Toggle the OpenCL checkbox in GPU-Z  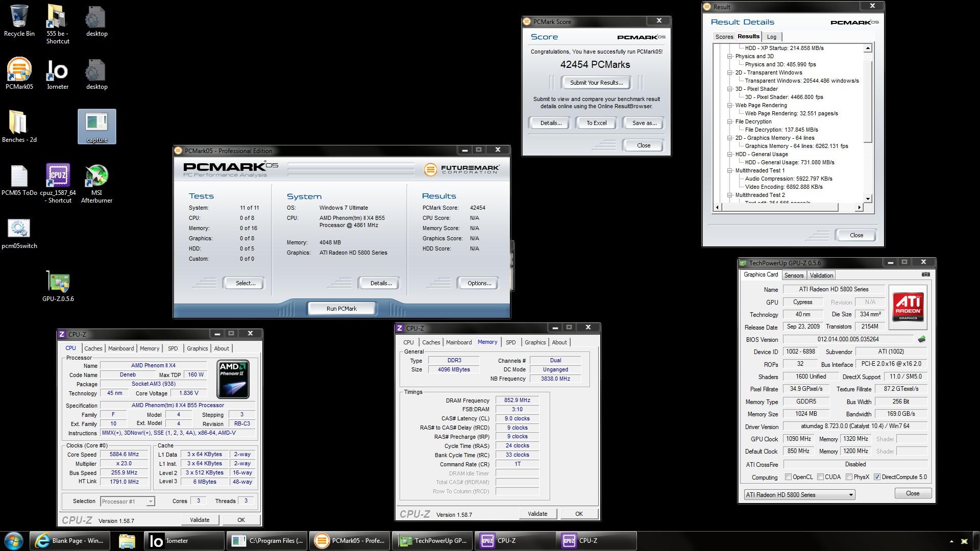(788, 477)
